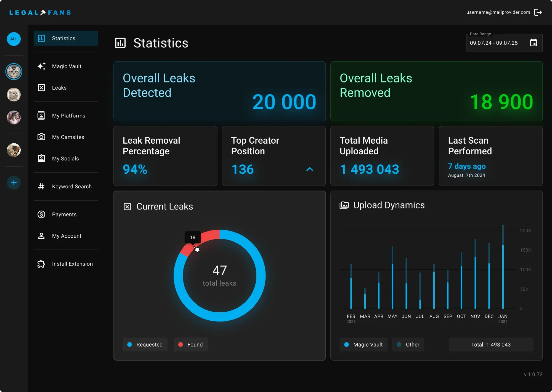Screen dimensions: 552x392
Task: Toggle the Found legend filter
Action: [x=191, y=345]
